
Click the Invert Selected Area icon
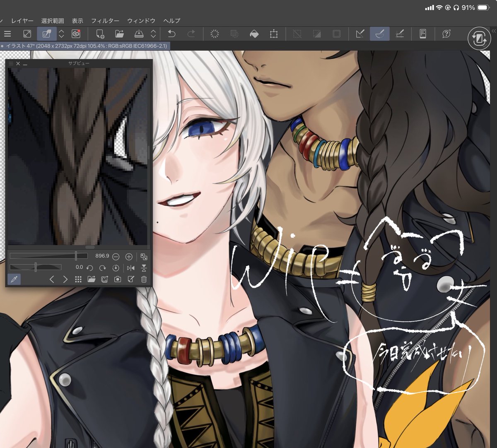pos(317,34)
